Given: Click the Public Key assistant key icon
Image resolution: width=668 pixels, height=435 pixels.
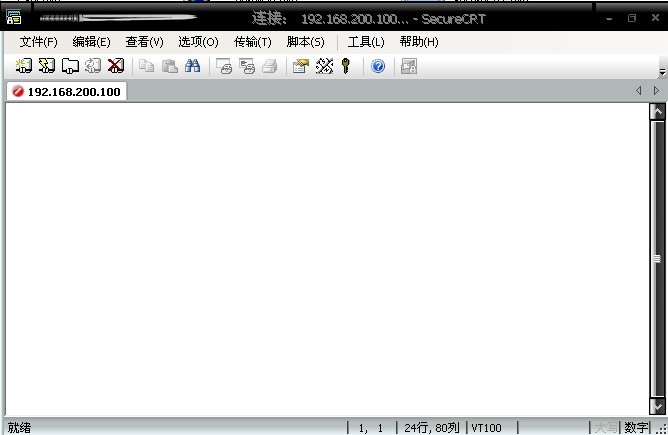Looking at the screenshot, I should [346, 66].
